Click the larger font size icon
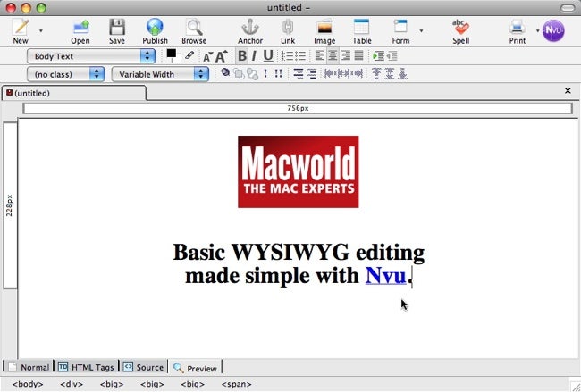This screenshot has height=392, width=581. pyautogui.click(x=221, y=56)
